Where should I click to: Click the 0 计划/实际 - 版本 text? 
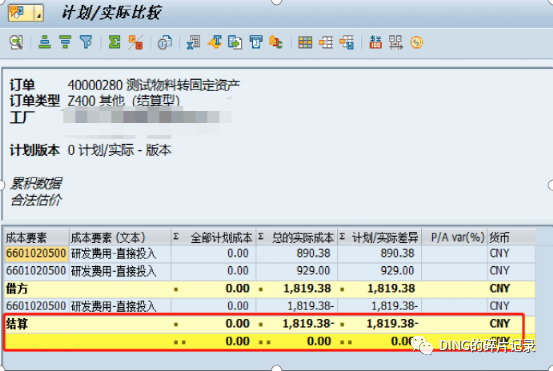coord(120,150)
